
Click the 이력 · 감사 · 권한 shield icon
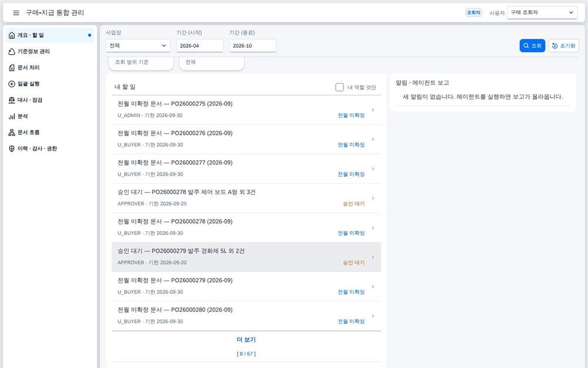tap(12, 148)
